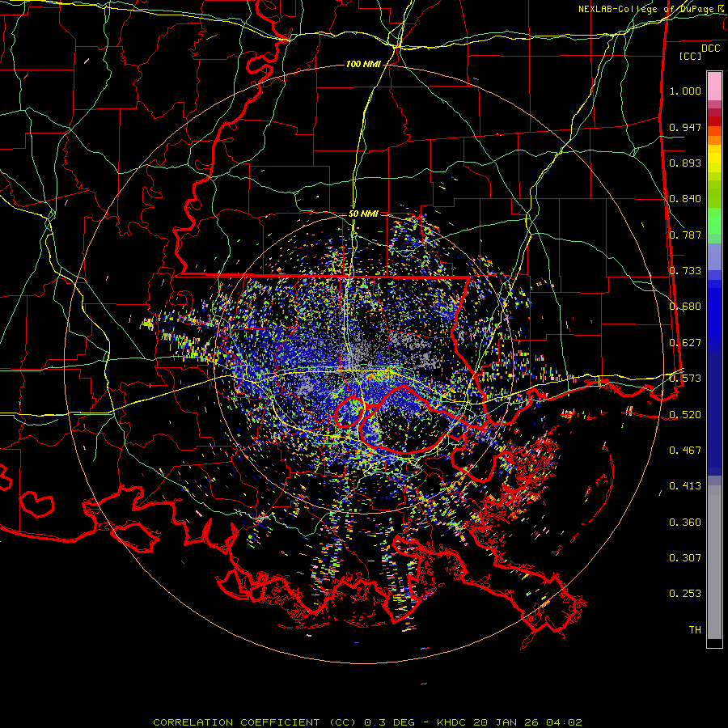
Task: Click the TH threshold label
Action: click(x=695, y=630)
